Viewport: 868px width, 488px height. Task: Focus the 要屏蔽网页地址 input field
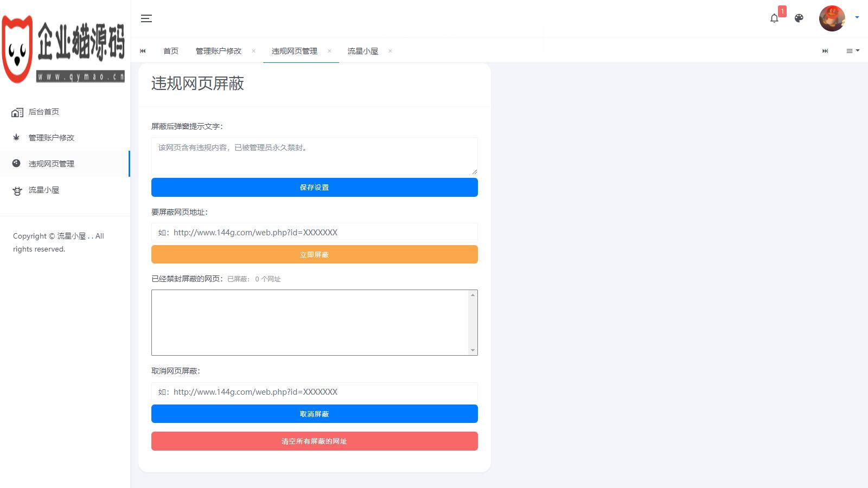[x=314, y=233]
